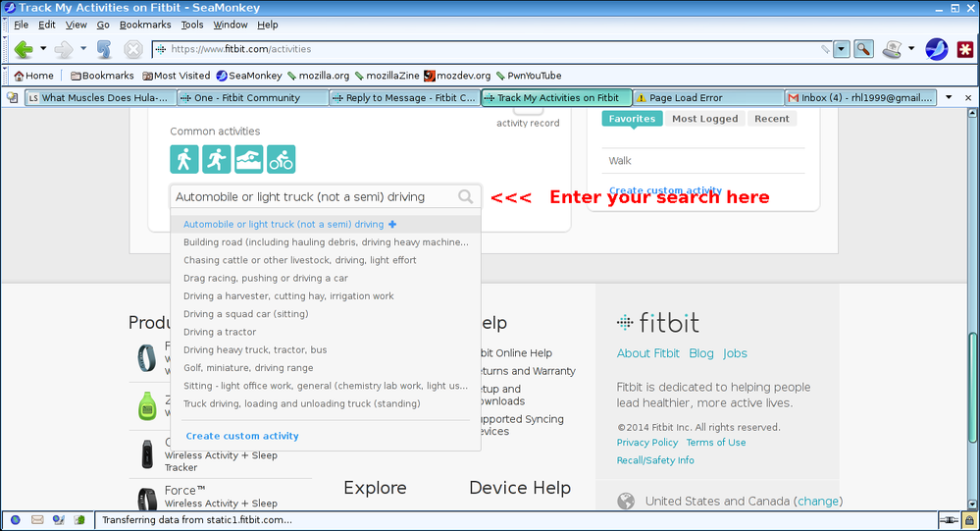The height and width of the screenshot is (531, 980).
Task: Click the magnifier in activity search box
Action: 466,196
